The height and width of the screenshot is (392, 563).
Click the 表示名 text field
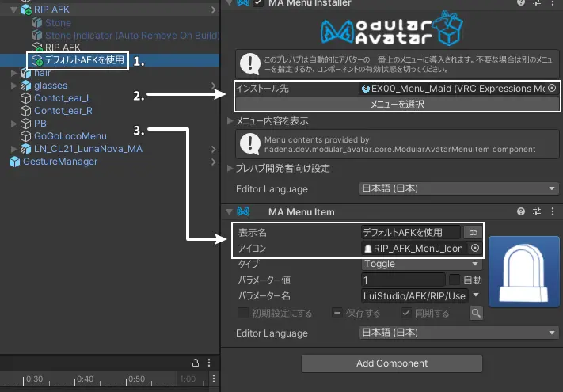pos(411,233)
